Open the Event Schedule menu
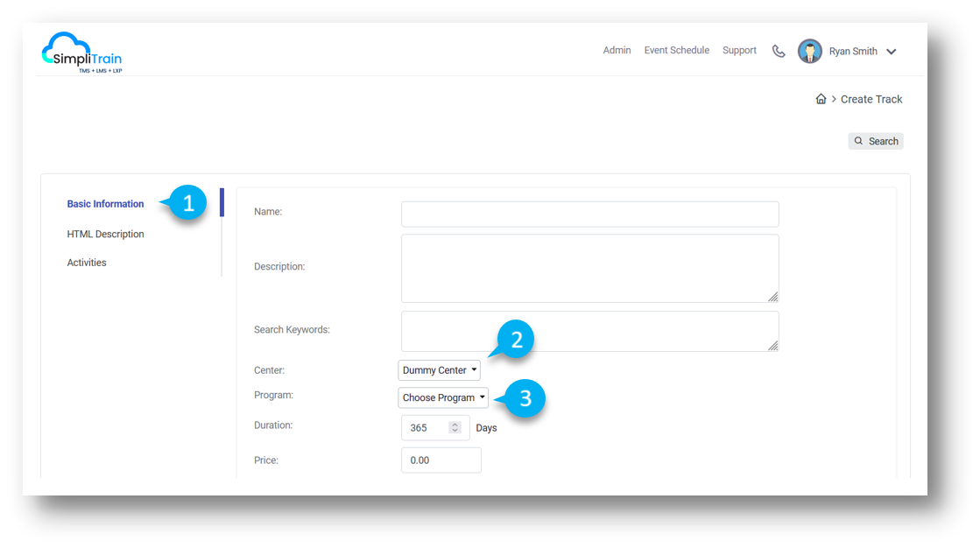Screen dimensions: 980x548 (676, 50)
